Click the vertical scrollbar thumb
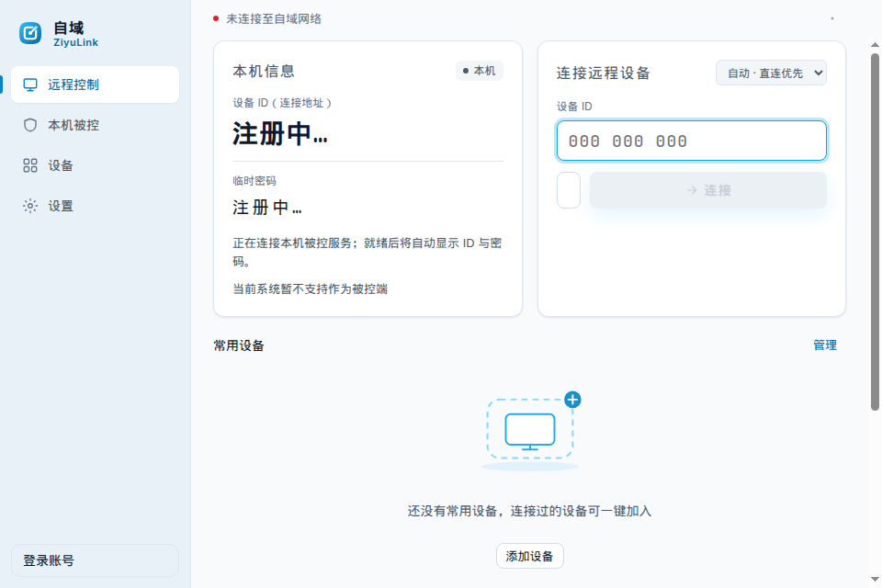This screenshot has width=882, height=588. click(x=875, y=232)
